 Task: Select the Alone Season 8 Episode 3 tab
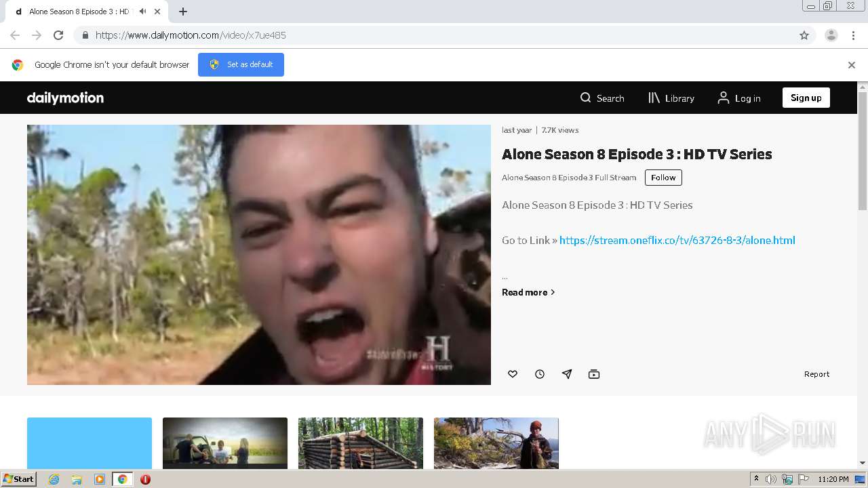click(x=87, y=12)
